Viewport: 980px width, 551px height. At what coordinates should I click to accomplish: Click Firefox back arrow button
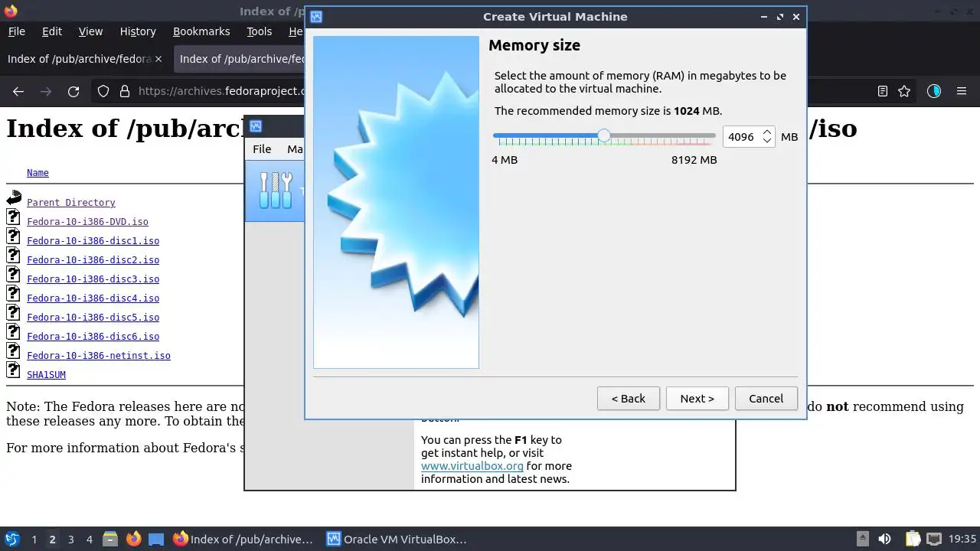tap(18, 91)
